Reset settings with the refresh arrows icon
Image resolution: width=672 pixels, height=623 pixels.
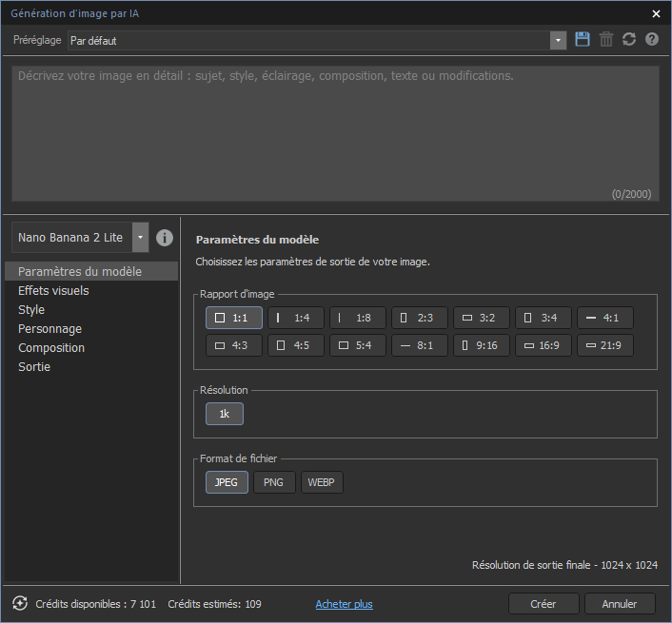pyautogui.click(x=629, y=39)
